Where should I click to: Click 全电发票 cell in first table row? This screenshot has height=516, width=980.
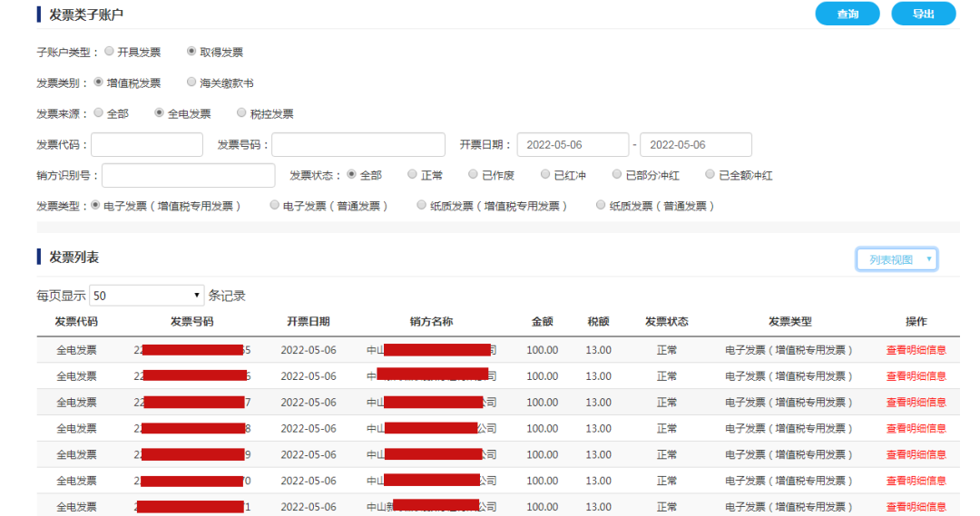click(76, 350)
